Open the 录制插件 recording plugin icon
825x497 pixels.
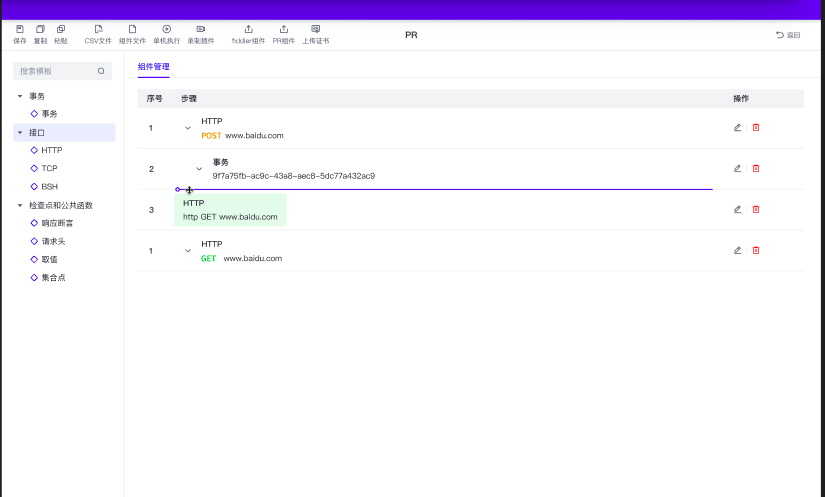(x=201, y=30)
